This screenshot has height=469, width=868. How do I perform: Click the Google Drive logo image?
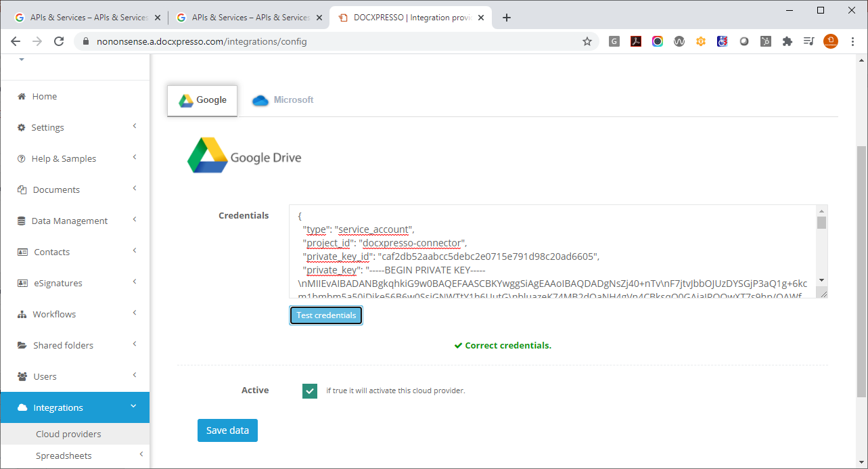pyautogui.click(x=244, y=156)
